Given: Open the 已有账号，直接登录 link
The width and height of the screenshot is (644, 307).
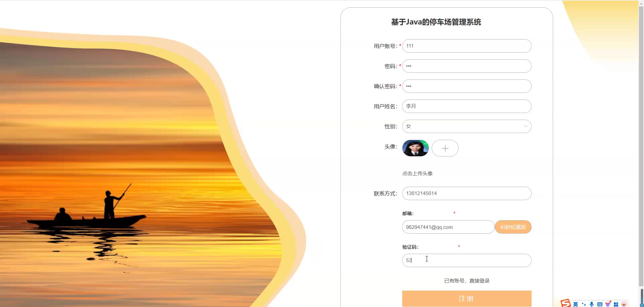Looking at the screenshot, I should tap(467, 281).
